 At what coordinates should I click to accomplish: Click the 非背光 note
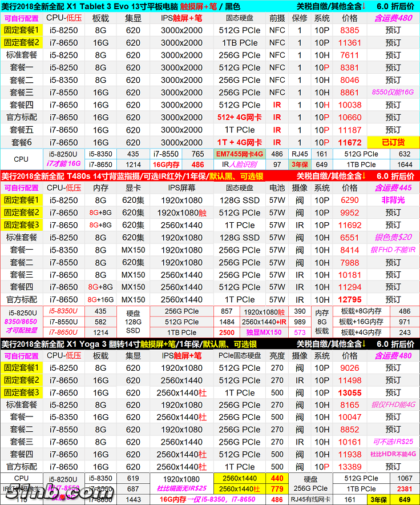(393, 200)
